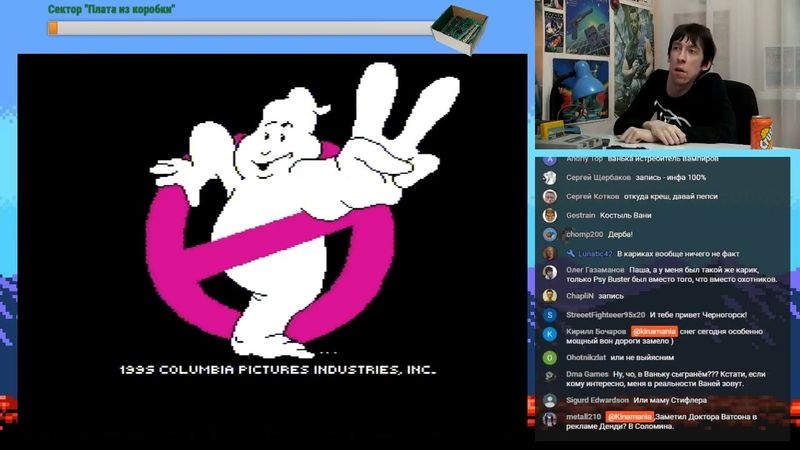Click Sigurd Edwardson's avatar
Screen dimensions: 800x450
click(549, 400)
